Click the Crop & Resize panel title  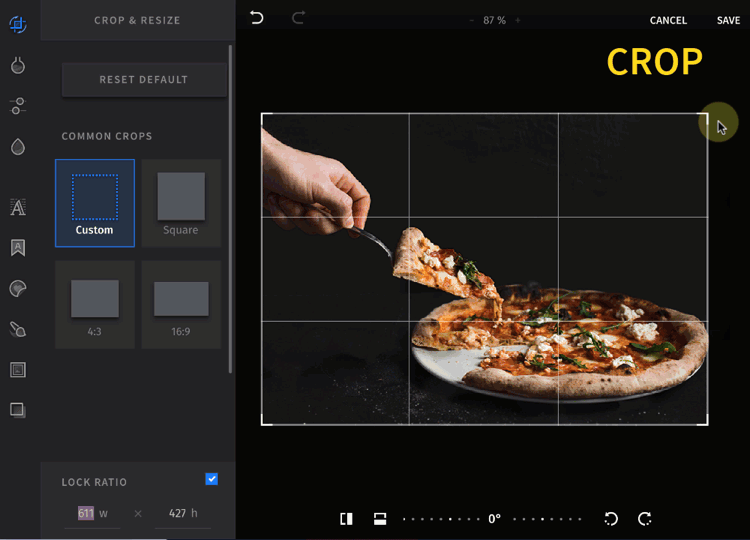pyautogui.click(x=137, y=21)
